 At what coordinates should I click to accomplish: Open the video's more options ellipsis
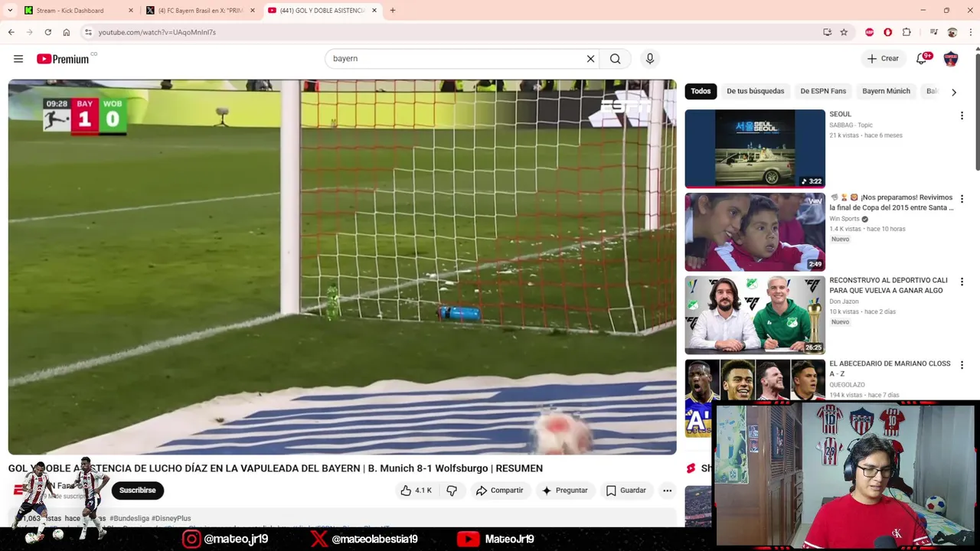point(668,491)
